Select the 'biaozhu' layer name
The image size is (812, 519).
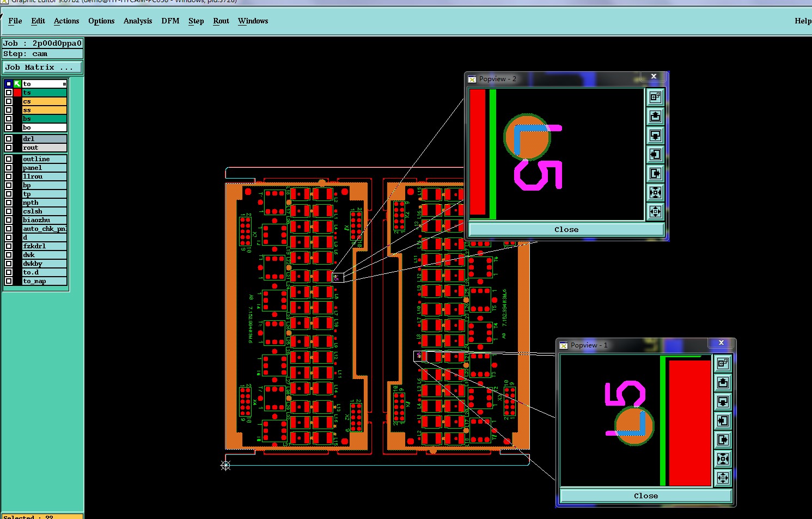pyautogui.click(x=45, y=220)
